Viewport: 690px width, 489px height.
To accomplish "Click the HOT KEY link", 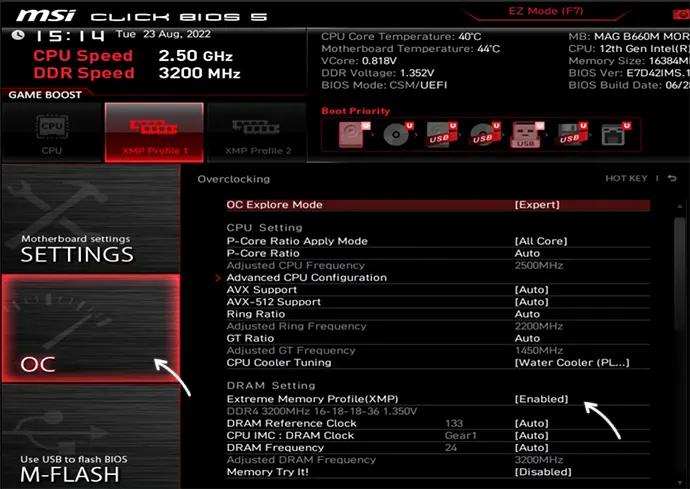I will coord(627,179).
